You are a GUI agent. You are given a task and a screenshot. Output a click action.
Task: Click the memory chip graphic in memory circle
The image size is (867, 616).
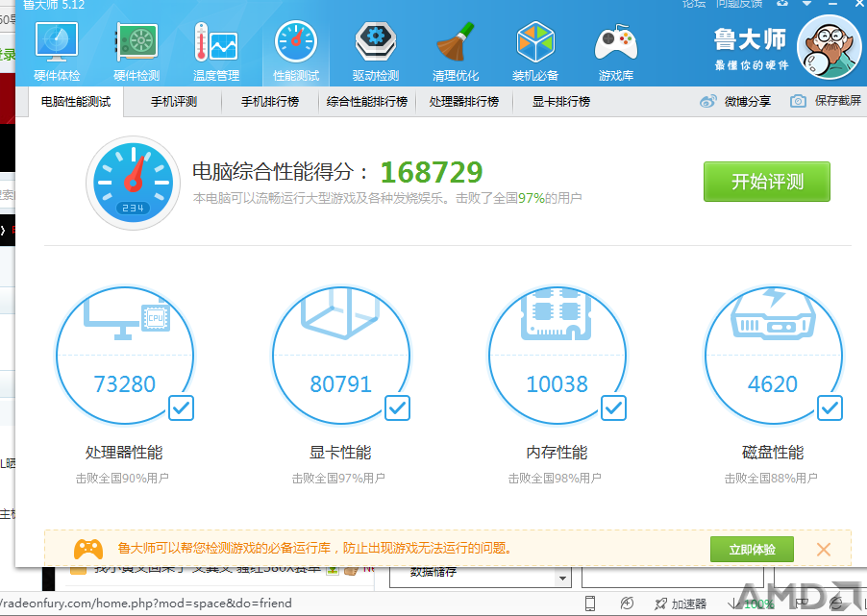point(557,313)
